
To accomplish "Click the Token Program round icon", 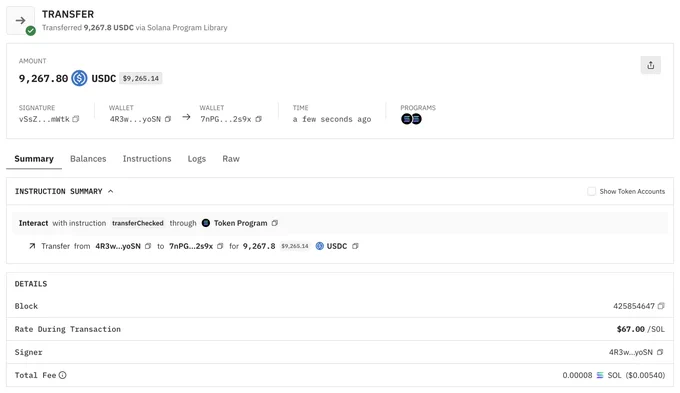I will pos(206,223).
